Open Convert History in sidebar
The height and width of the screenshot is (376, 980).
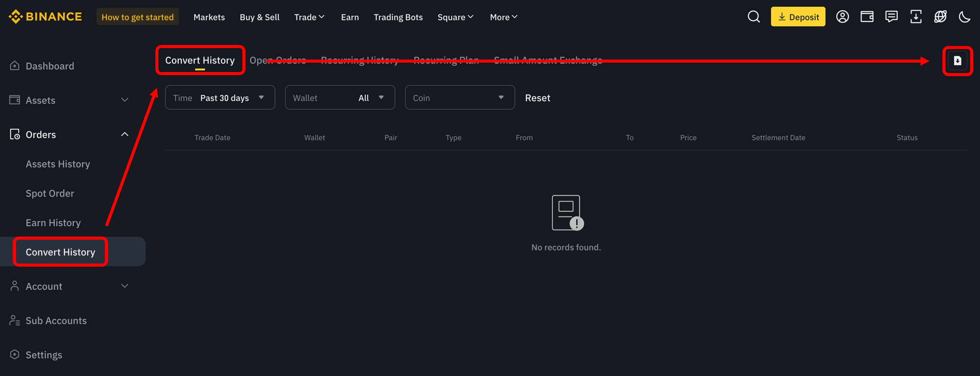coord(61,252)
